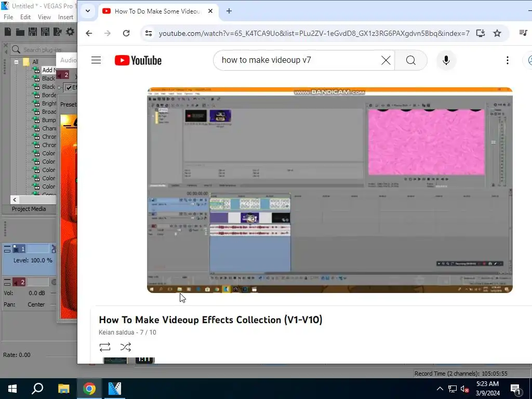The width and height of the screenshot is (532, 399).
Task: Toggle playlist shuffle
Action: (126, 347)
